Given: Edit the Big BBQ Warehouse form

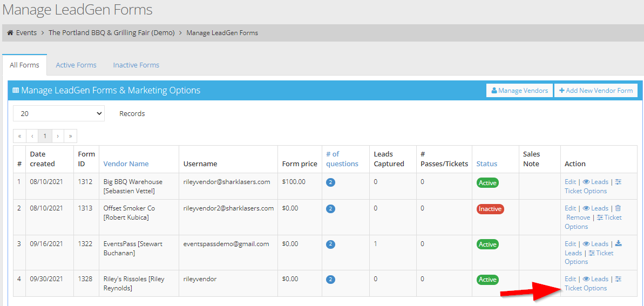Looking at the screenshot, I should [x=571, y=181].
